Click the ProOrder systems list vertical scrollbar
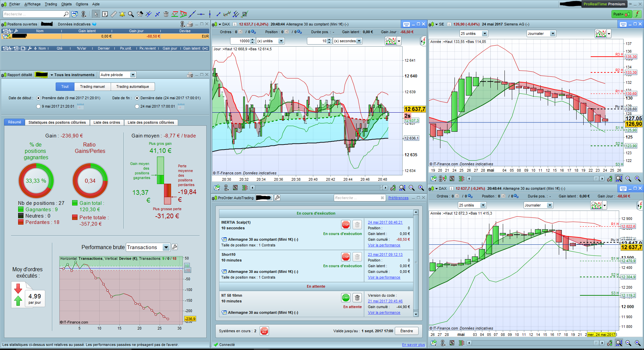The width and height of the screenshot is (644, 350). (416, 263)
